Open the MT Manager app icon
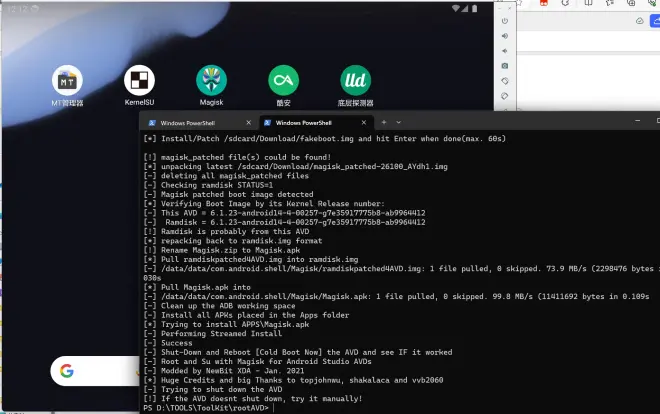660x414 pixels. coord(67,80)
